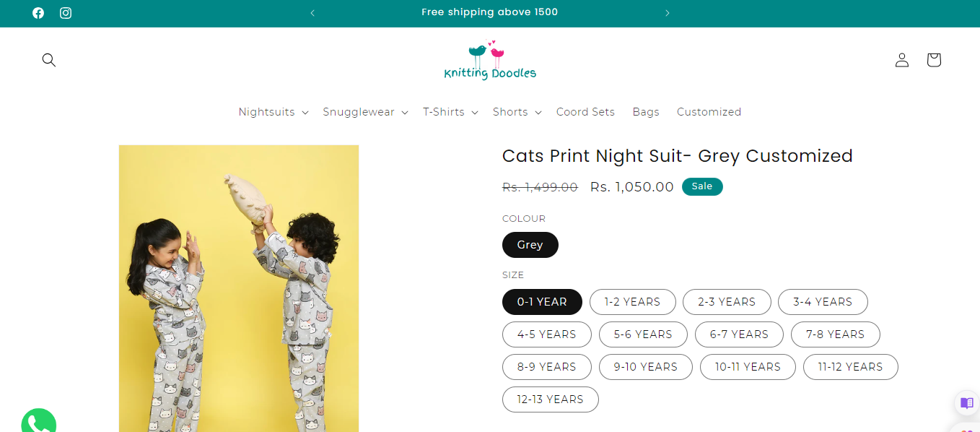Image resolution: width=980 pixels, height=432 pixels.
Task: Click the Knitting Doodles logo
Action: coord(490,61)
